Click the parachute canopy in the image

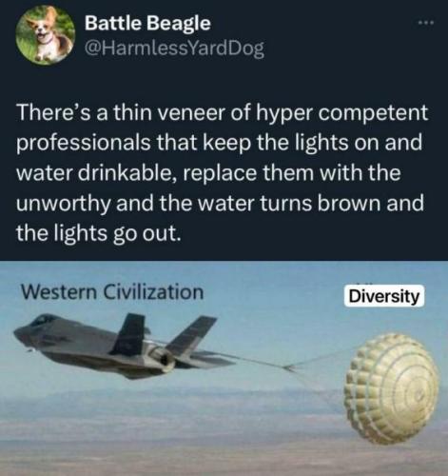click(x=394, y=387)
